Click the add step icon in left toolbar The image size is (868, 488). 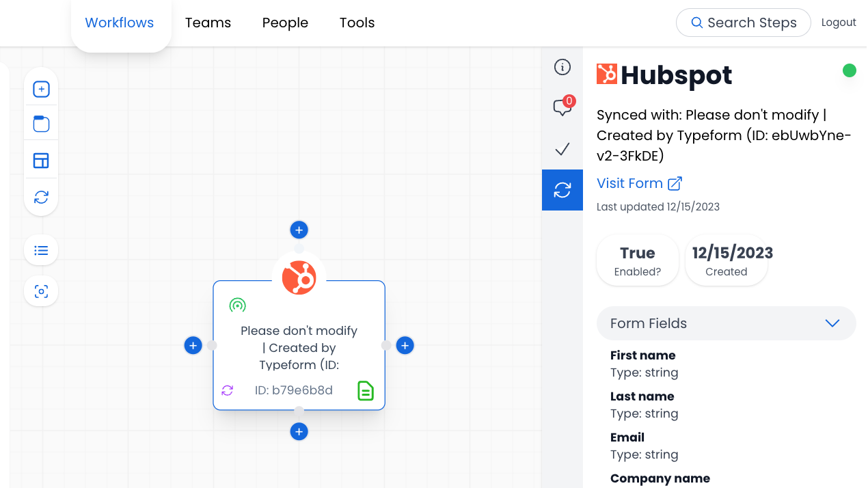tap(41, 90)
